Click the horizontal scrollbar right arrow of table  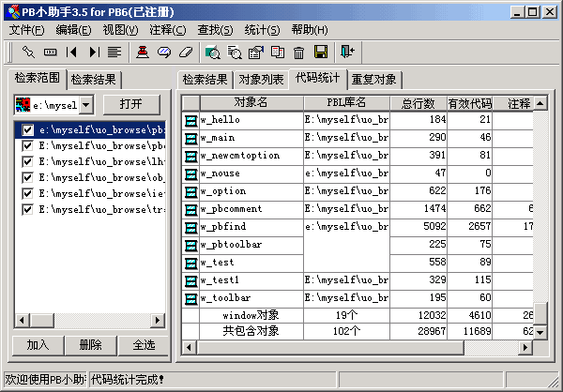tap(525, 347)
